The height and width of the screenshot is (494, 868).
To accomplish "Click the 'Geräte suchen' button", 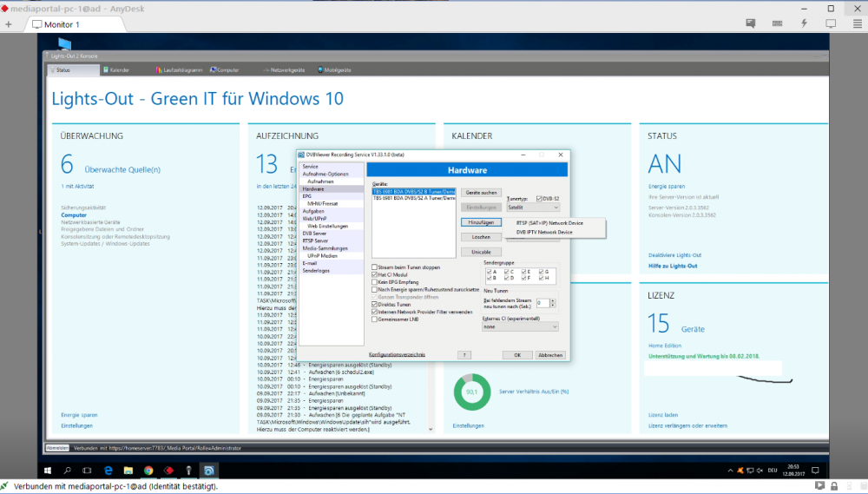I will click(480, 193).
